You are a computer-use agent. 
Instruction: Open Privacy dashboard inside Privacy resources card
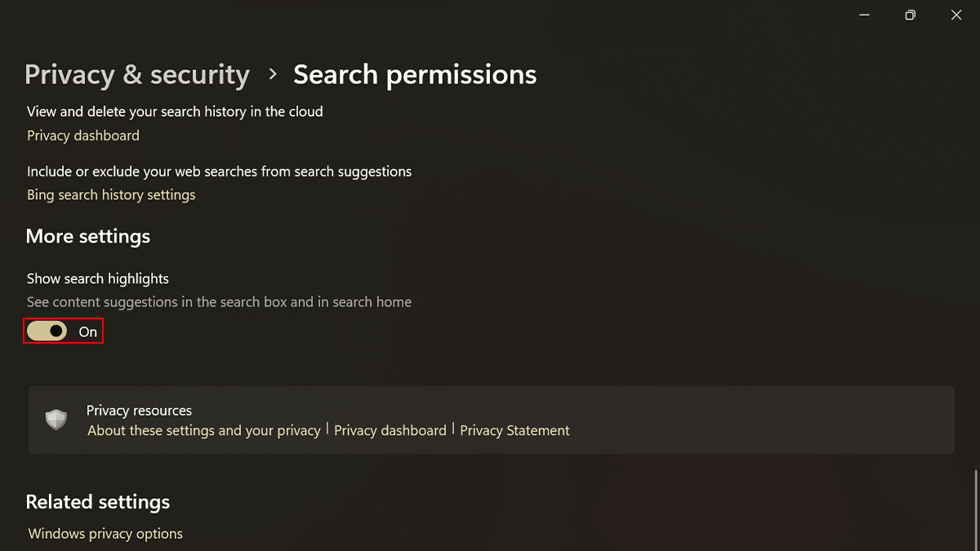point(390,430)
